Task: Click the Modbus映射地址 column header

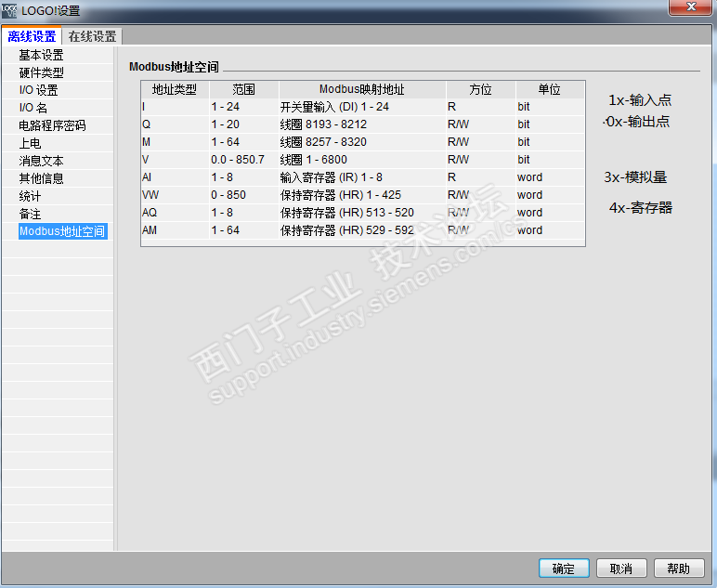Action: tap(361, 89)
